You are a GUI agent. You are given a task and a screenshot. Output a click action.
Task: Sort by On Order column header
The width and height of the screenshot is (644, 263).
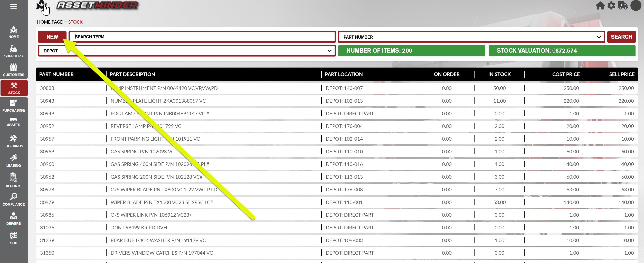pyautogui.click(x=447, y=74)
